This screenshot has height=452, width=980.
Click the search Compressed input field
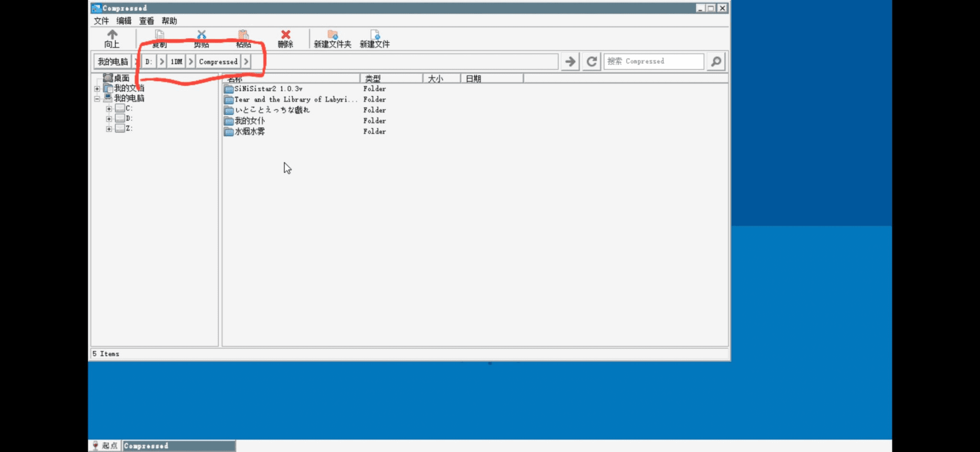pos(654,62)
